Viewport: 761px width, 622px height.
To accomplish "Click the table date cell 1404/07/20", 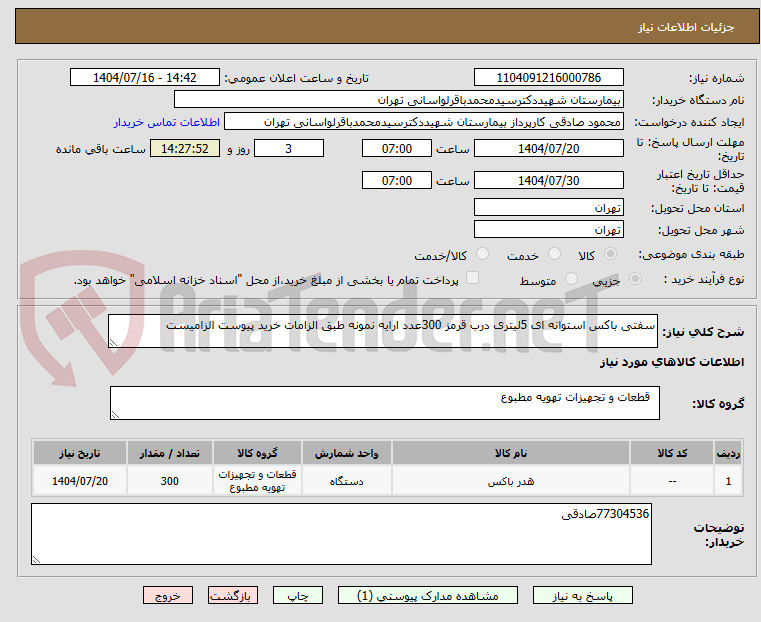I will click(x=80, y=481).
